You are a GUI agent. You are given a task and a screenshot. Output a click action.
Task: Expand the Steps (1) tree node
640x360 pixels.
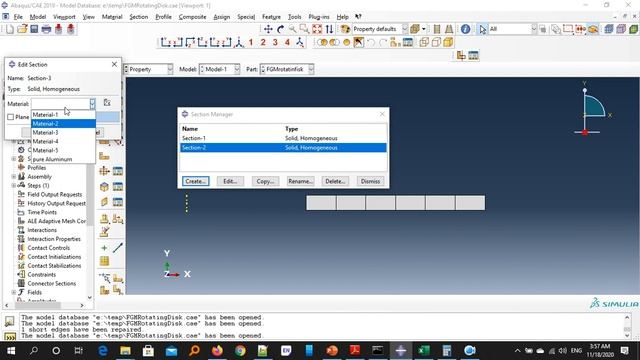click(x=13, y=186)
